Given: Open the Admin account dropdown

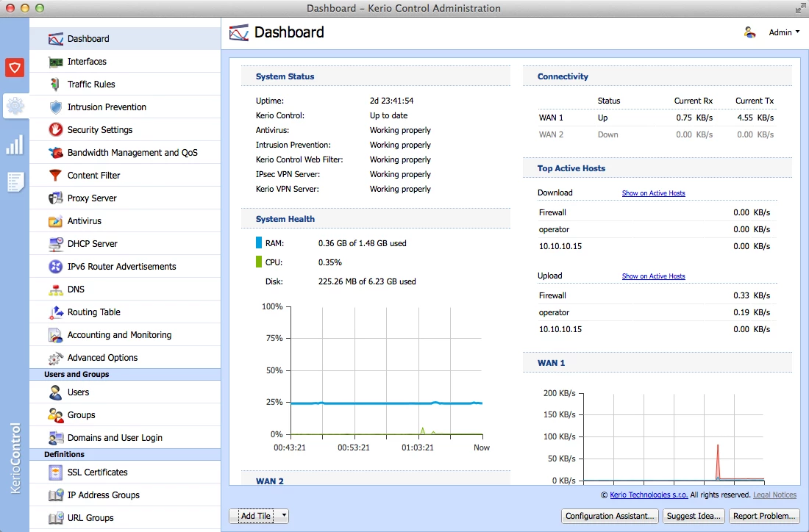Looking at the screenshot, I should click(x=783, y=32).
